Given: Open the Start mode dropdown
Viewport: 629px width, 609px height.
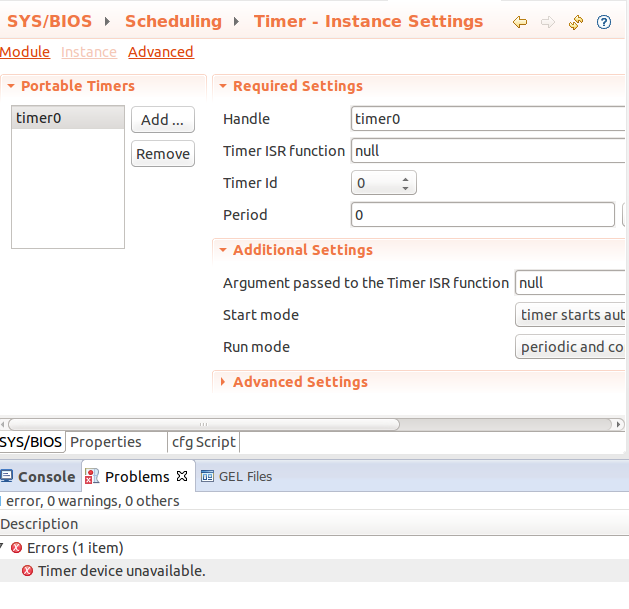Looking at the screenshot, I should (x=571, y=315).
